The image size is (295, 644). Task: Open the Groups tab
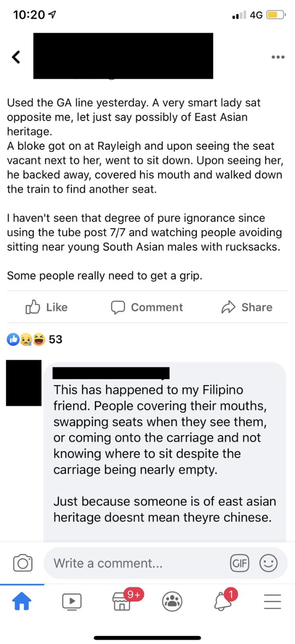(172, 601)
